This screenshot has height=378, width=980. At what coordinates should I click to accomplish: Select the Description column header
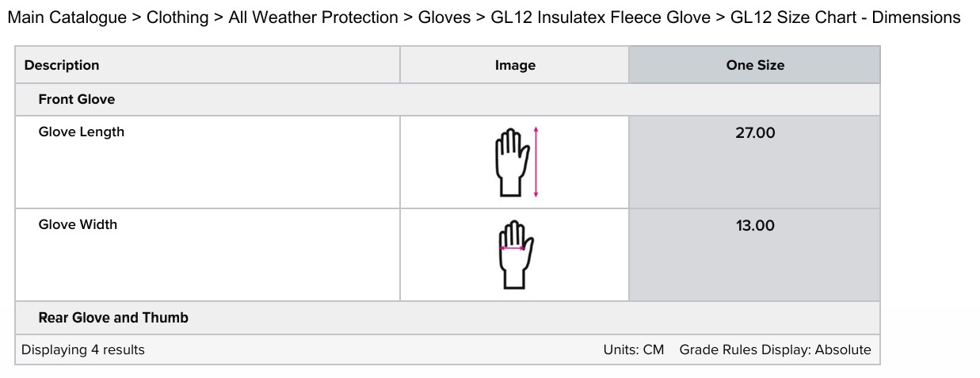coord(62,65)
